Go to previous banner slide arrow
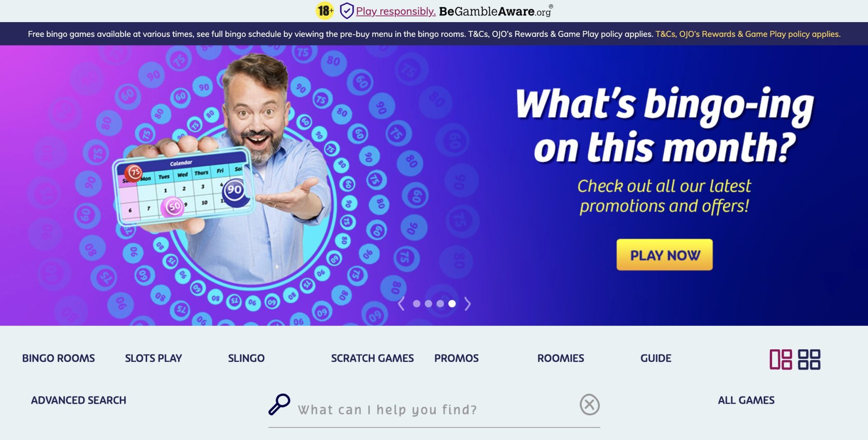The width and height of the screenshot is (868, 440). pos(401,304)
